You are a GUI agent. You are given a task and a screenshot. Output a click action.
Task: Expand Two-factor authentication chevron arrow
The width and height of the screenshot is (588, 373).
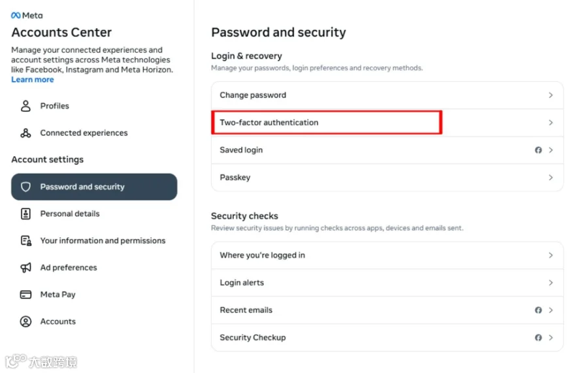tap(551, 123)
